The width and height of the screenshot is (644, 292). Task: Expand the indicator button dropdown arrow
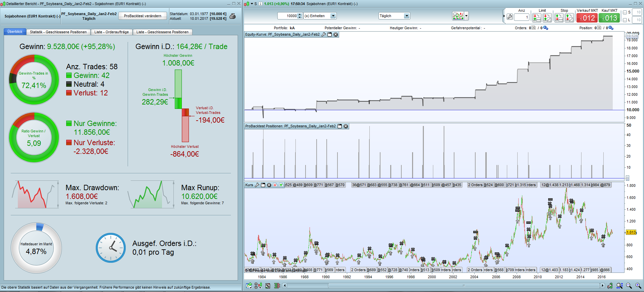(466, 16)
